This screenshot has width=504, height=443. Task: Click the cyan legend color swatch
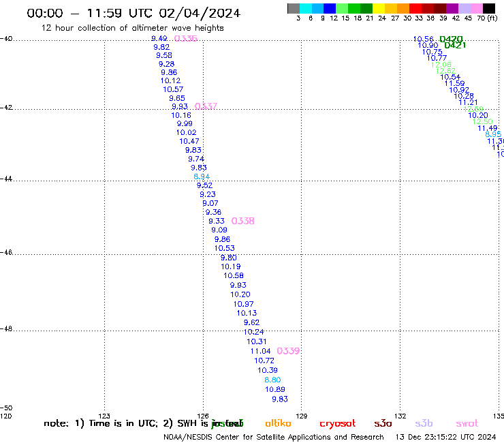pyautogui.click(x=306, y=8)
